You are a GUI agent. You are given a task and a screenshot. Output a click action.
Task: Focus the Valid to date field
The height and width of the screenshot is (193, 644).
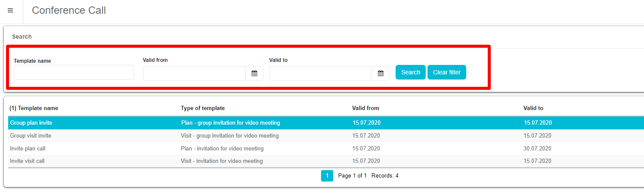(x=320, y=74)
